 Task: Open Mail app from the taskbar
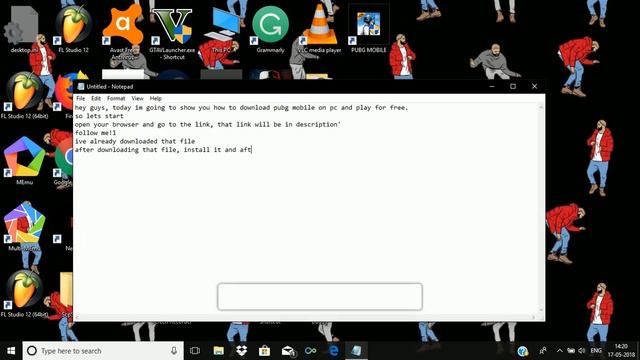(x=288, y=351)
